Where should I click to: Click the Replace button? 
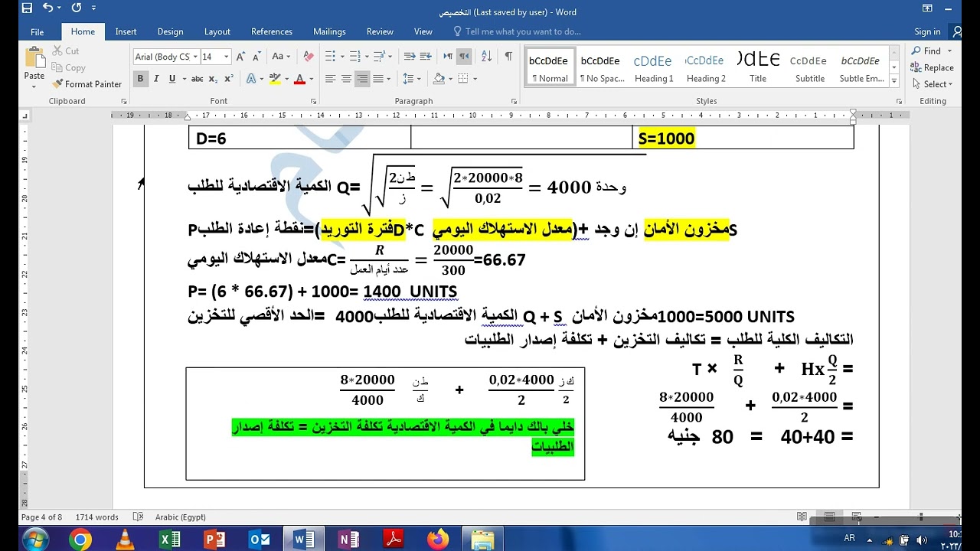click(932, 67)
